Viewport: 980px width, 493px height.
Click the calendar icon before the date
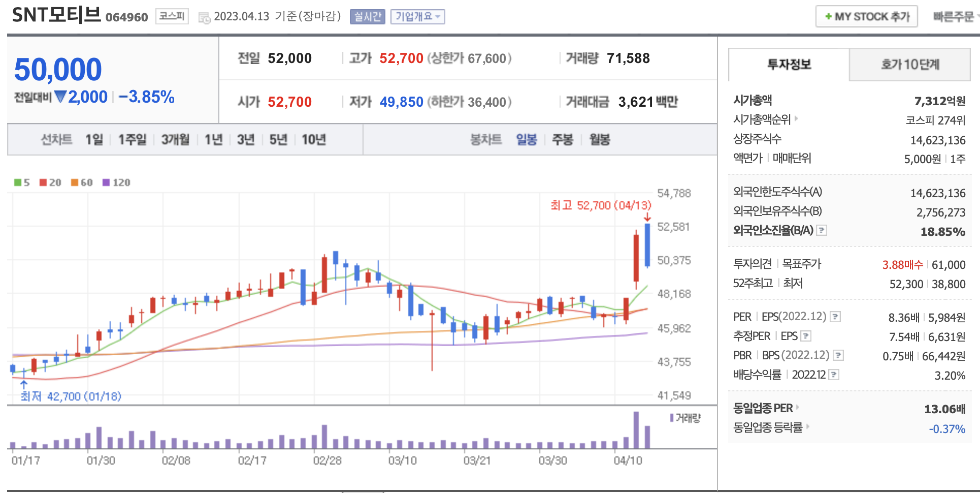pyautogui.click(x=204, y=18)
